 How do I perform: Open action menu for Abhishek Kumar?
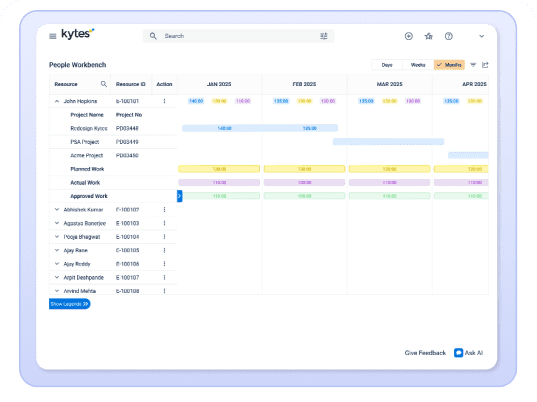click(164, 210)
